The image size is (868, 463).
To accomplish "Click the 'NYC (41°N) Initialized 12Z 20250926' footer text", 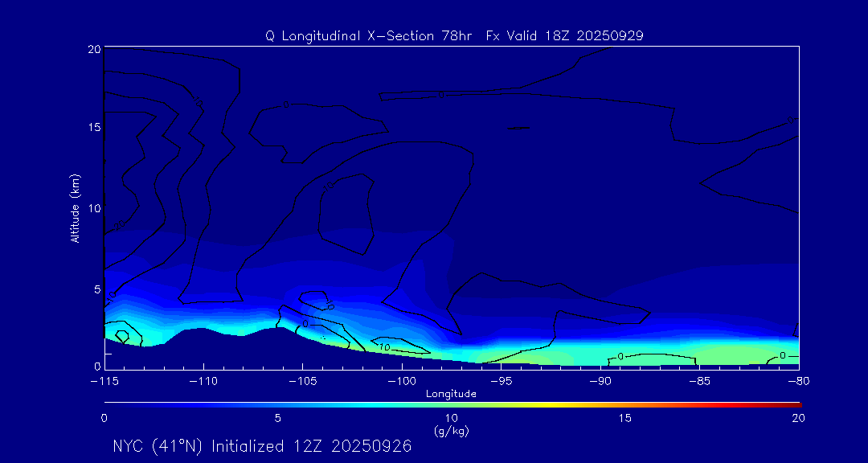I will [x=262, y=446].
